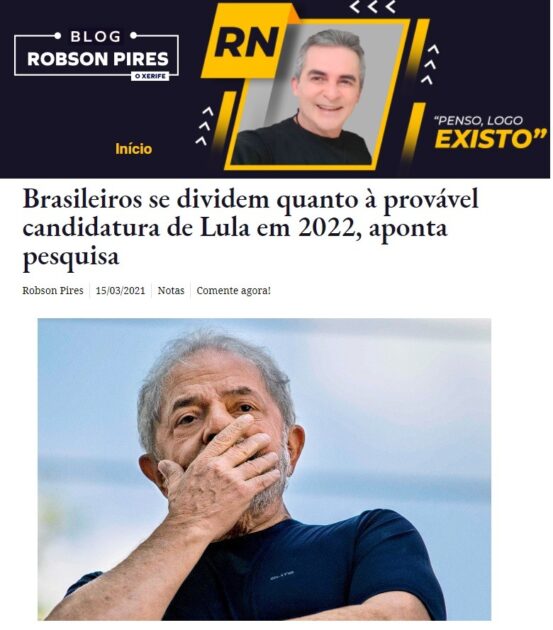The height and width of the screenshot is (630, 553).
Task: Click the yellow frame around the portrait
Action: pos(317,94)
